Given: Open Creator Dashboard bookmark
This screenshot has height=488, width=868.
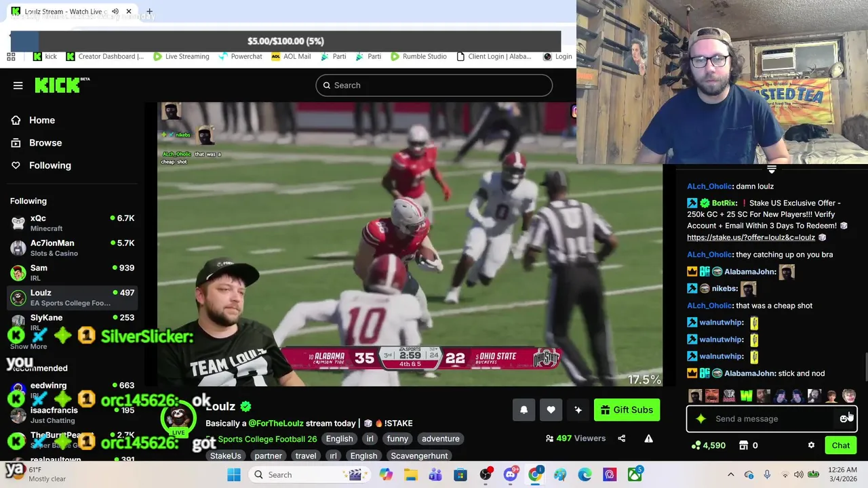Looking at the screenshot, I should (104, 56).
